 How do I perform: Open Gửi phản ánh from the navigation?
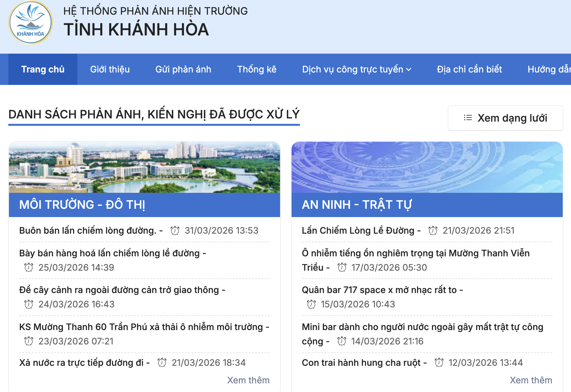point(183,69)
